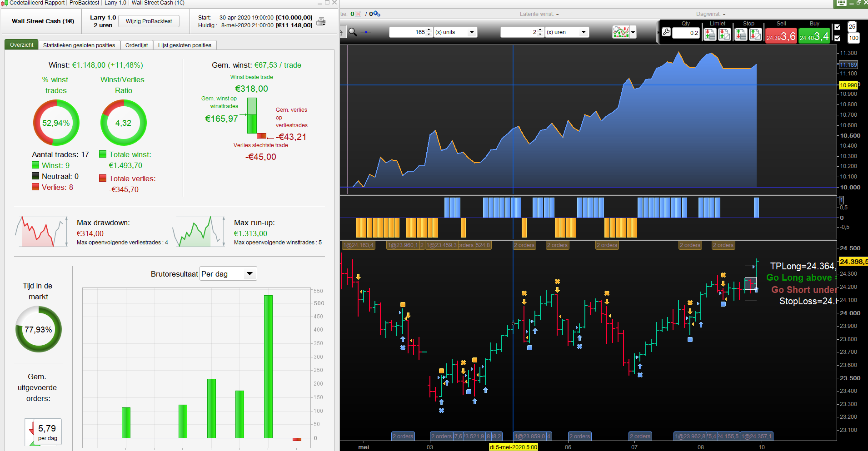868x451 pixels.
Task: Click the Go Short under chart label
Action: point(803,290)
